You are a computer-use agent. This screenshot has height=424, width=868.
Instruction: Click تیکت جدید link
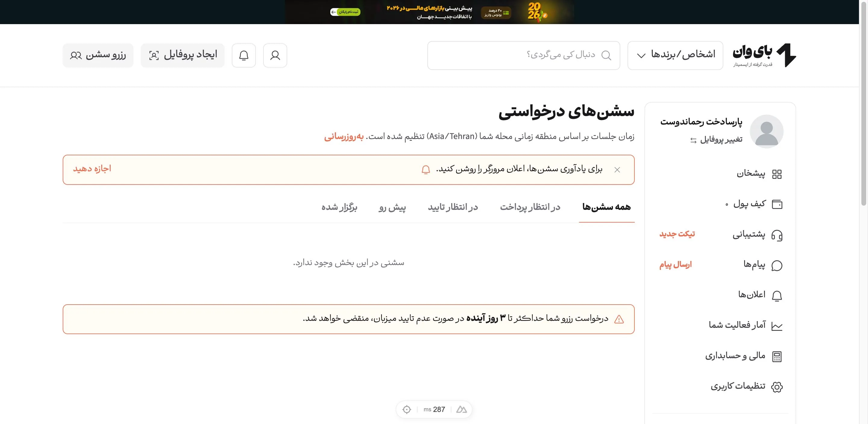tap(677, 234)
